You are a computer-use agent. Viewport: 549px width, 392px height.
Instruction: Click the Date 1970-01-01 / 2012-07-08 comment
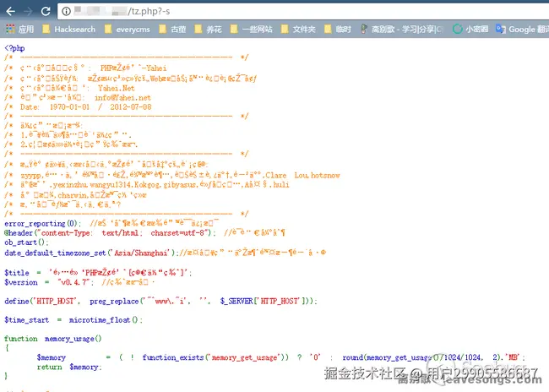click(78, 106)
